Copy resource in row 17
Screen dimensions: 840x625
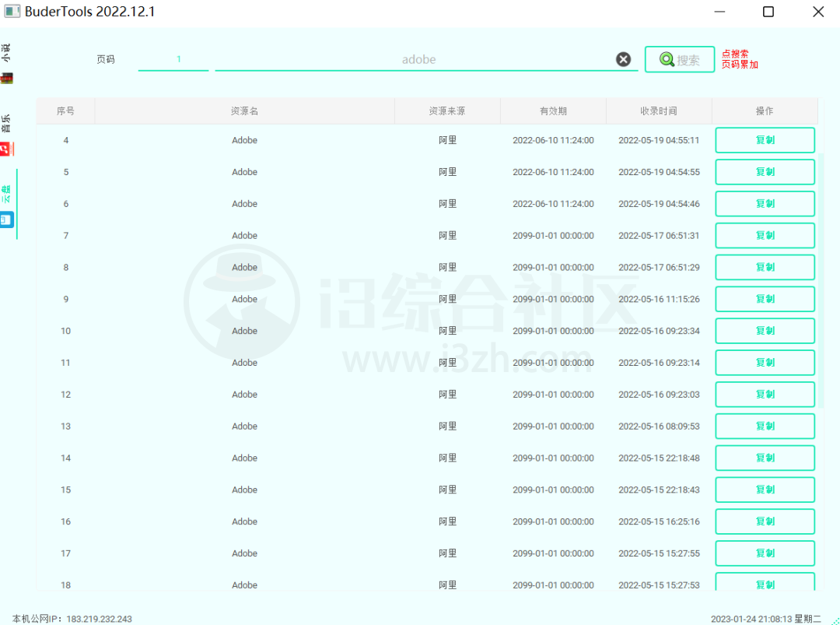(x=765, y=553)
